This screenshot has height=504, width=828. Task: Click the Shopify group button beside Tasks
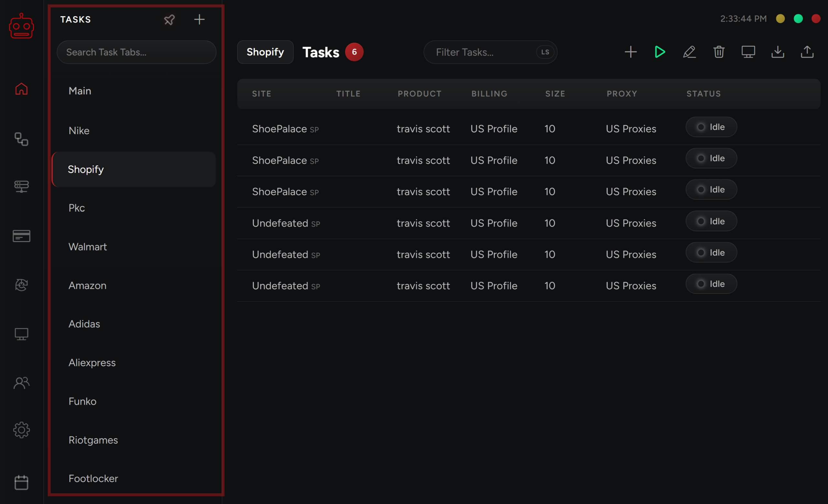pos(265,52)
